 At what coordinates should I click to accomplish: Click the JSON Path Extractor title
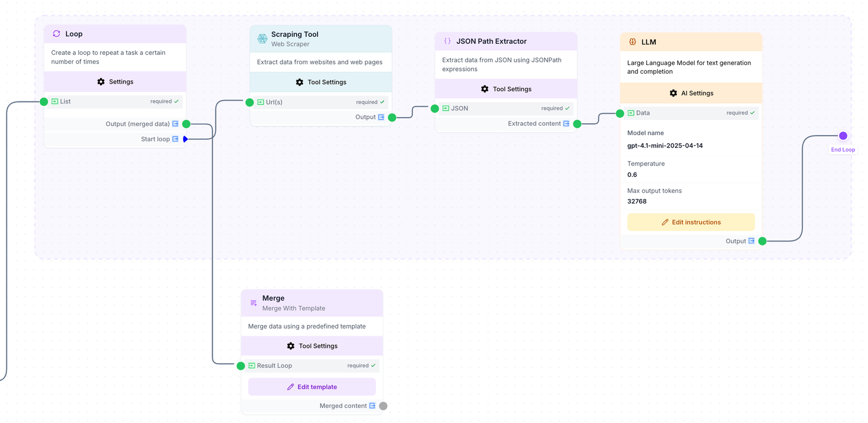492,41
